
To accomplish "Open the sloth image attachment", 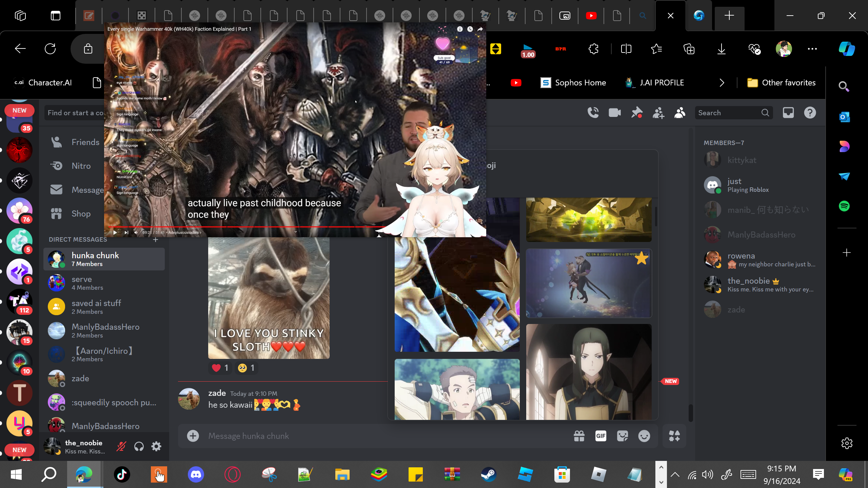I will coord(269,298).
